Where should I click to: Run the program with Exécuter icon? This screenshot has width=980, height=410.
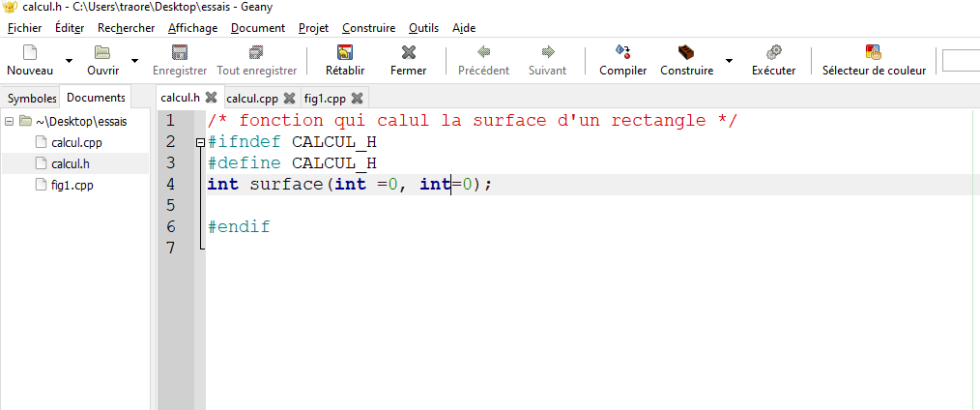point(773,52)
